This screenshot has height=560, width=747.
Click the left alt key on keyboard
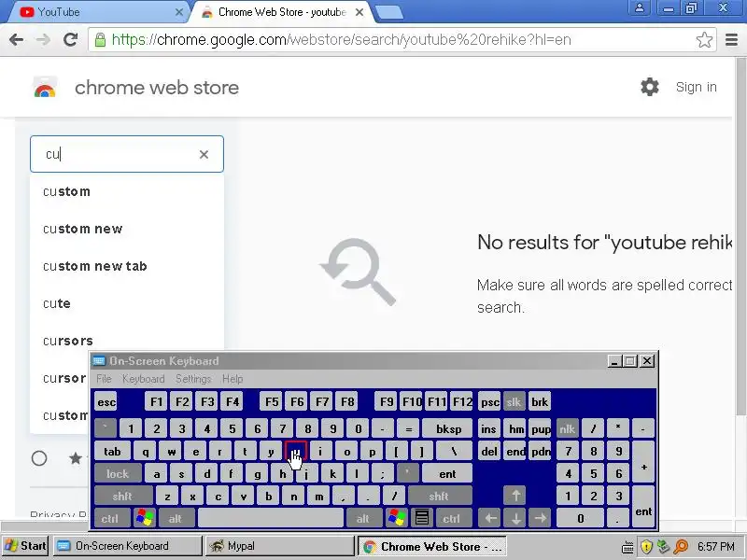tap(176, 518)
